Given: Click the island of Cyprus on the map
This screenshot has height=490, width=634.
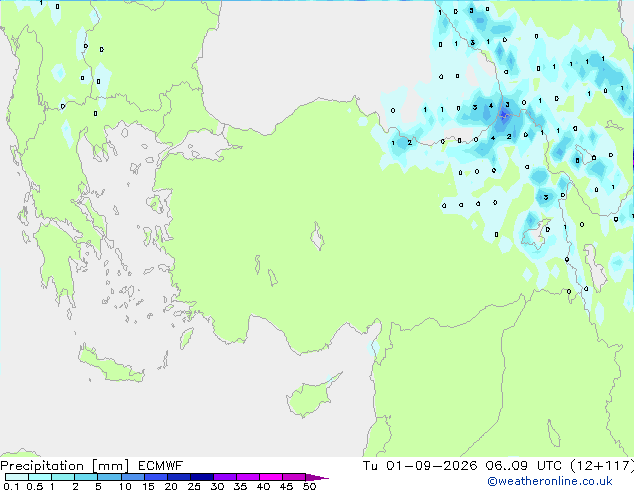Looking at the screenshot, I should point(311,396).
